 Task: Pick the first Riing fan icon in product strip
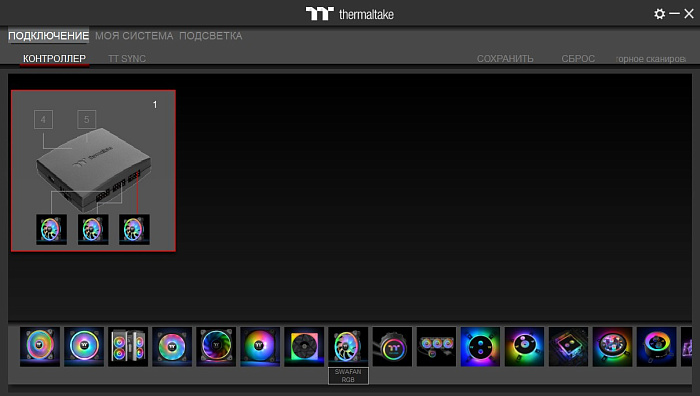click(x=40, y=346)
